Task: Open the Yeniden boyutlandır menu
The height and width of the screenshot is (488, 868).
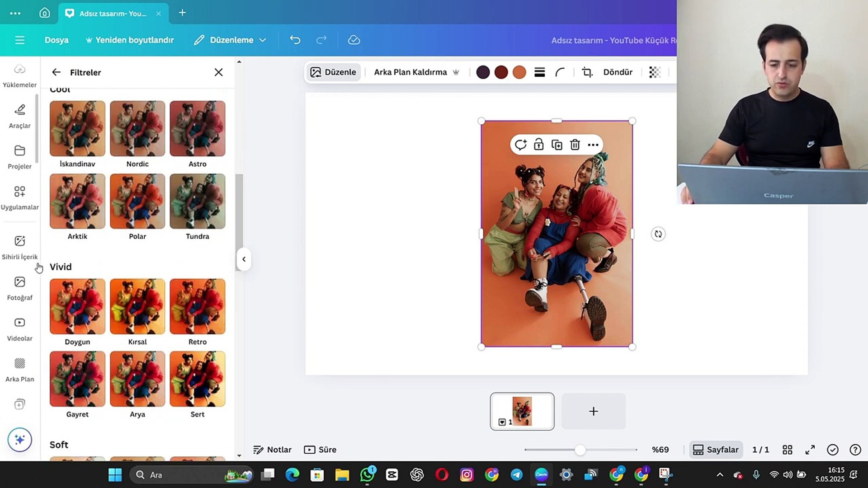Action: 130,40
